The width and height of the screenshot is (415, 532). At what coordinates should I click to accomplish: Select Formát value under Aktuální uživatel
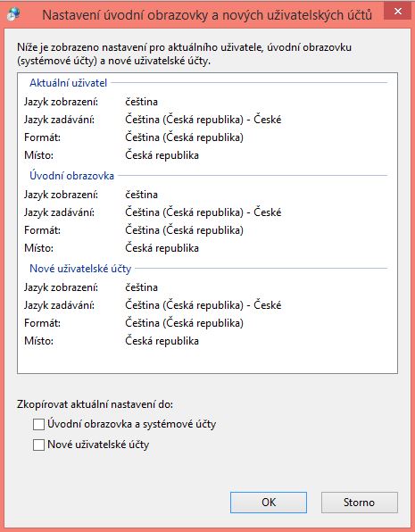[x=184, y=137]
